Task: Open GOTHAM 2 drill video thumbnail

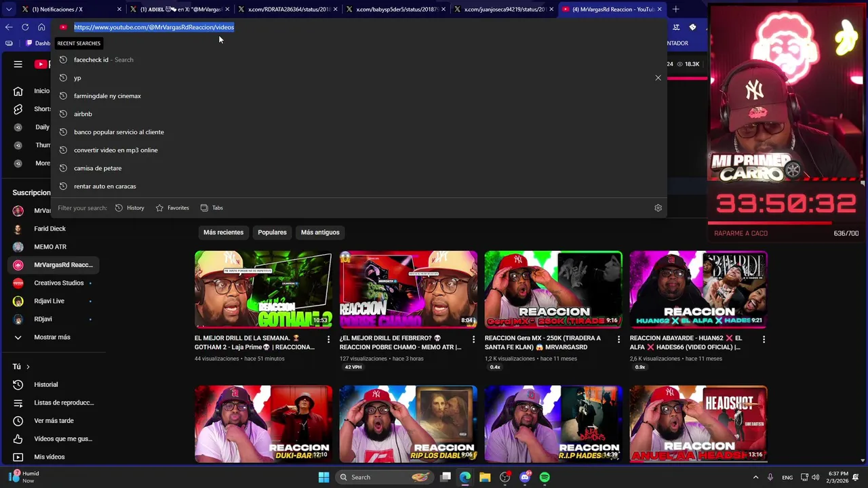Action: pos(263,289)
